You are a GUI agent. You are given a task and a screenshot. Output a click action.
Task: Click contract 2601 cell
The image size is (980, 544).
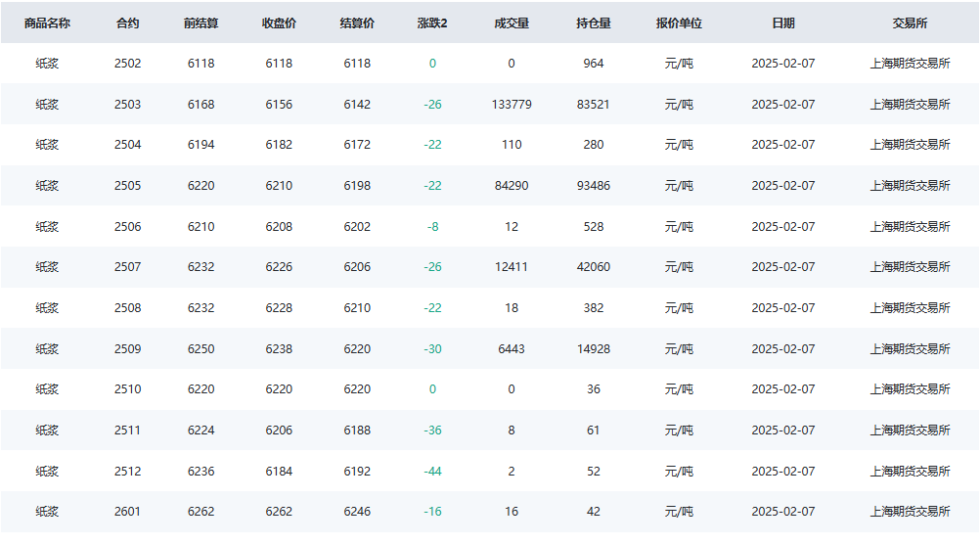point(127,512)
